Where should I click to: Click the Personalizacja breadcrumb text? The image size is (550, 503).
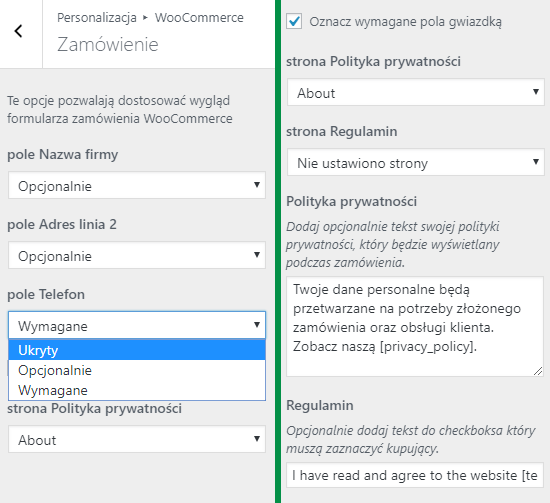pos(97,18)
